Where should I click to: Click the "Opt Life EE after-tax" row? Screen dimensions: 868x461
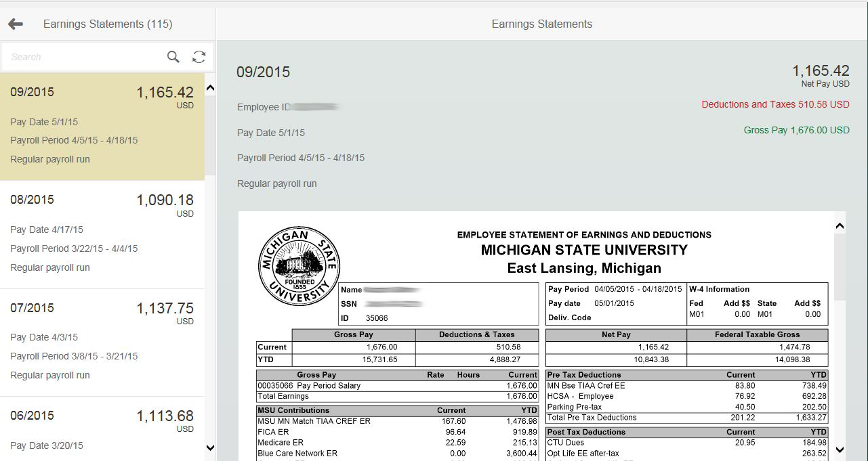click(x=687, y=454)
